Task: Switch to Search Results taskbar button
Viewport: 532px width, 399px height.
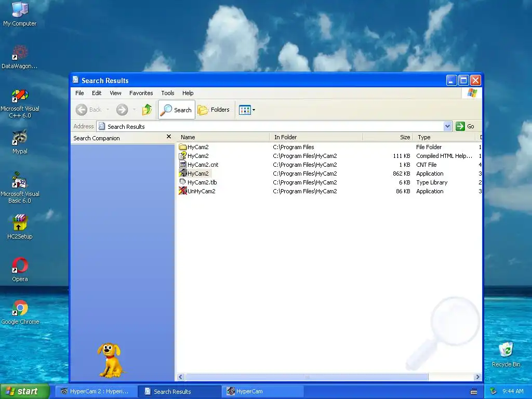Action: click(179, 391)
